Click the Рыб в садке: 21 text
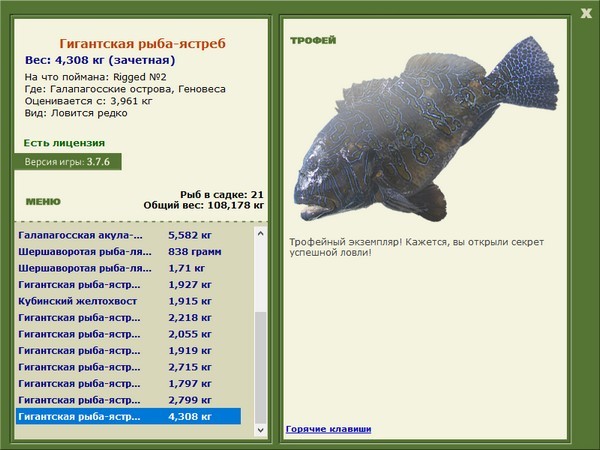600x450 pixels. pyautogui.click(x=222, y=195)
